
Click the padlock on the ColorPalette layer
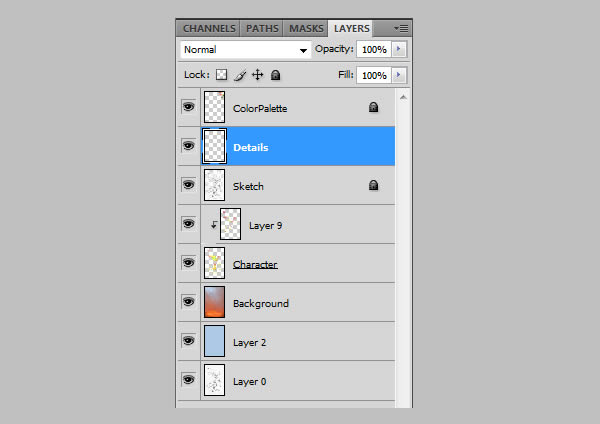[x=373, y=108]
